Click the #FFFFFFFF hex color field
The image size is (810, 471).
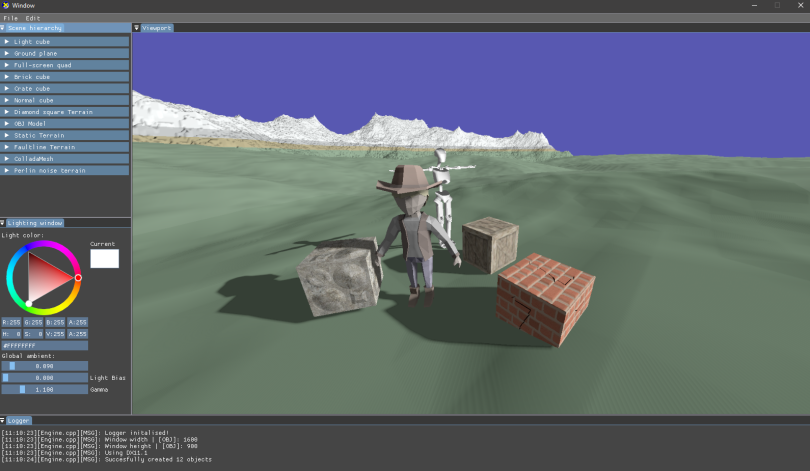point(44,345)
